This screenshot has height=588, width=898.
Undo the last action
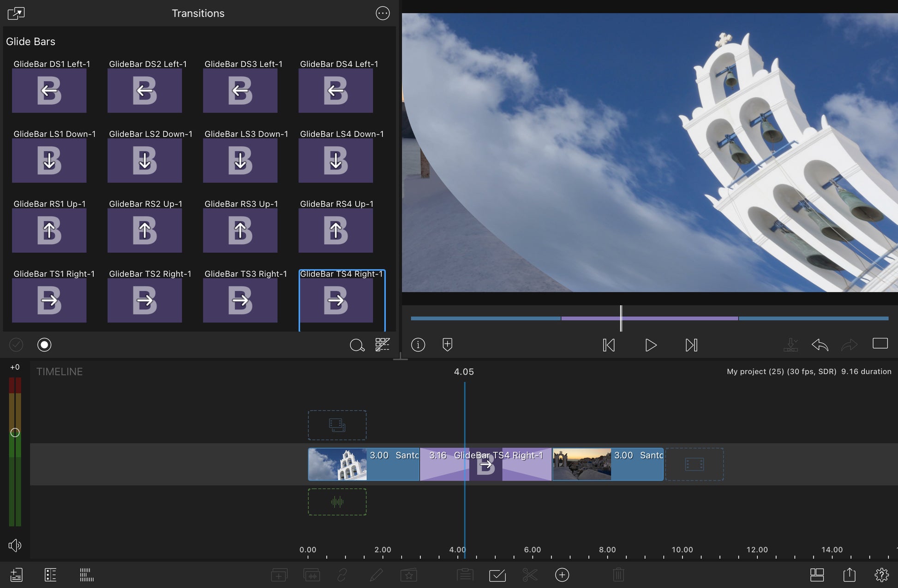point(820,344)
